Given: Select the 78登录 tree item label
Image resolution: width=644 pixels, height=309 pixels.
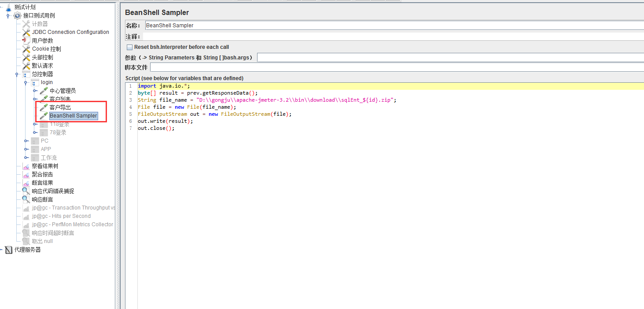Looking at the screenshot, I should (x=58, y=132).
